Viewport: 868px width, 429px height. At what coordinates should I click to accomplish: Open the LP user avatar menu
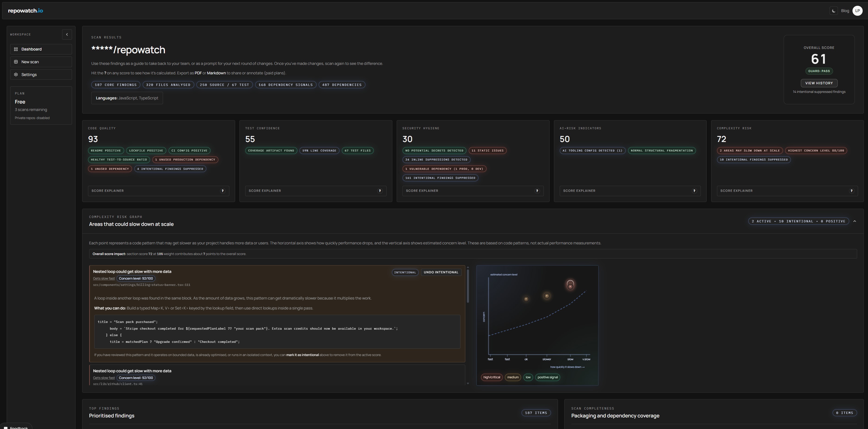tap(857, 11)
